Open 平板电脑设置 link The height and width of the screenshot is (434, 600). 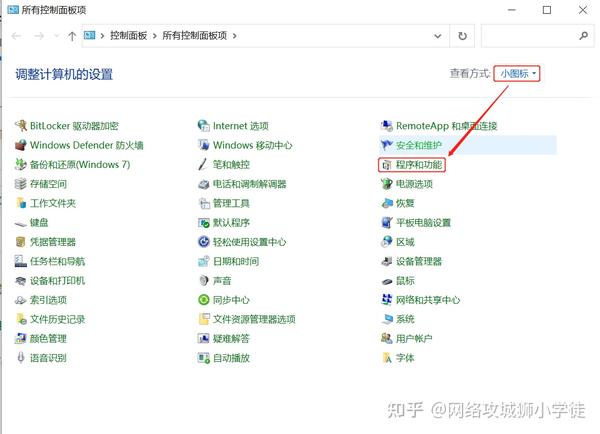click(x=423, y=223)
